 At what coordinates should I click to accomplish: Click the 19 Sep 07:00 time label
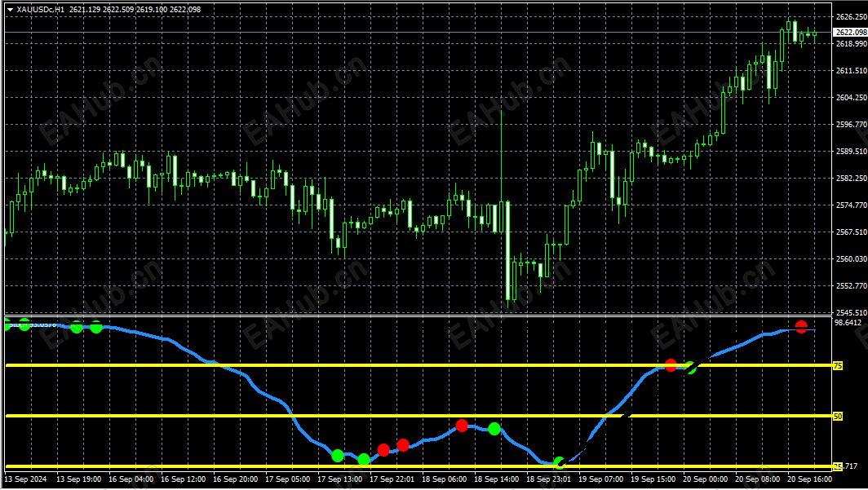(x=600, y=479)
